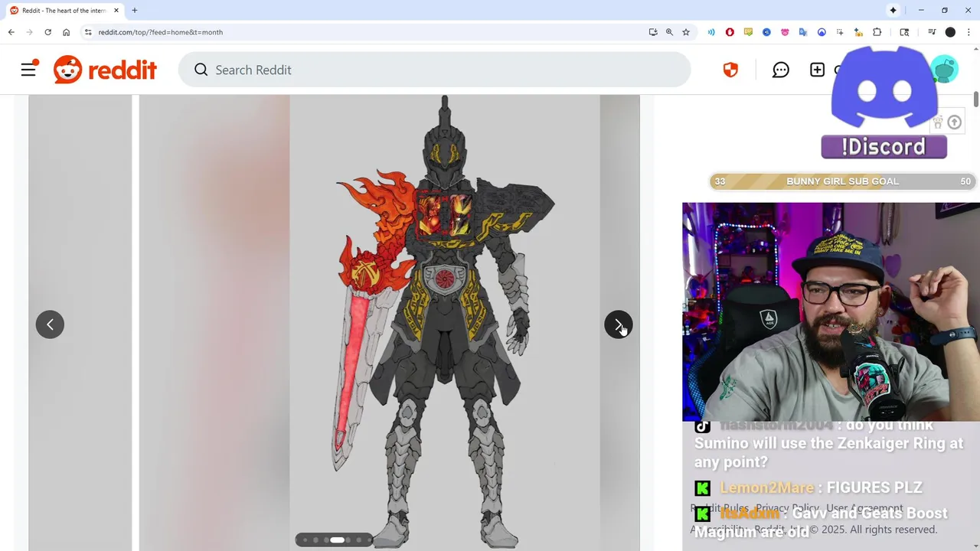Open the puzzle piece Extensions menu
The width and height of the screenshot is (980, 551).
(877, 32)
